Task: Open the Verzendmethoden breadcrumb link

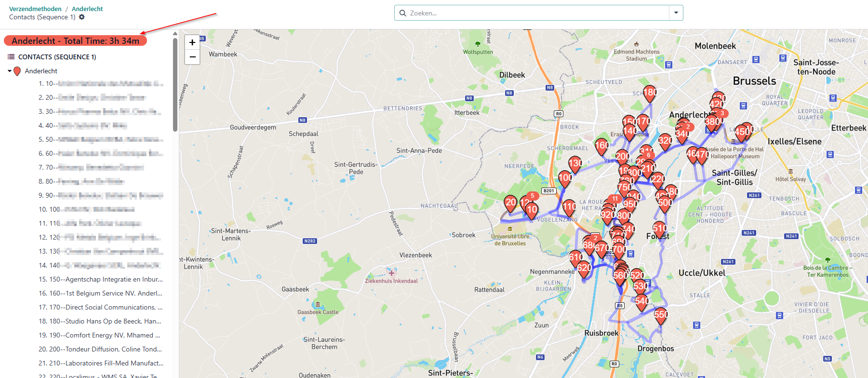Action: pyautogui.click(x=35, y=9)
